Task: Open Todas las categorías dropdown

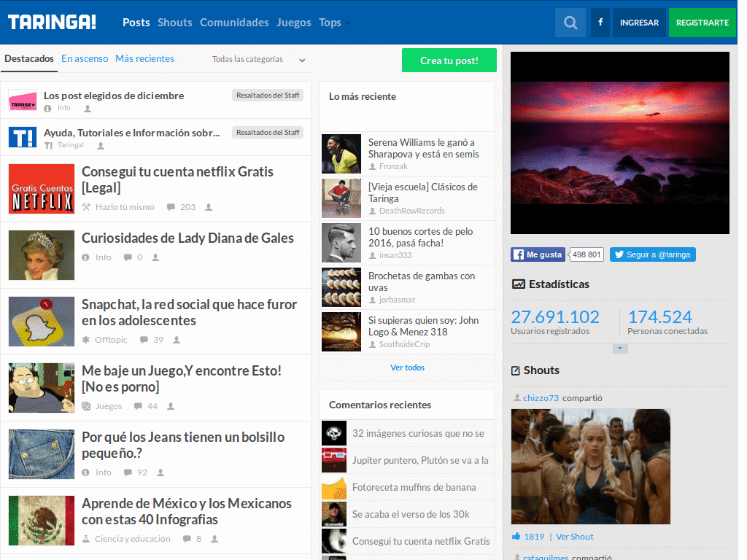Action: [259, 60]
